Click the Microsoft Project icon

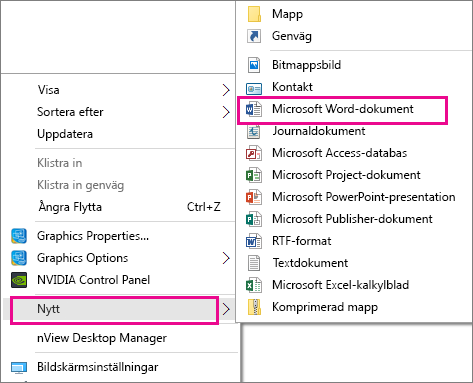254,175
